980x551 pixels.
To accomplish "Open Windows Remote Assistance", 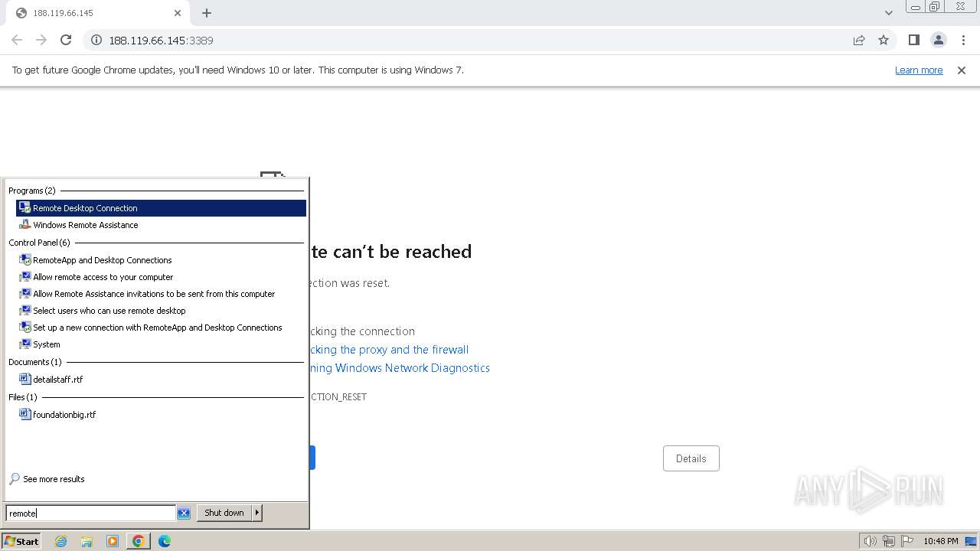I will (x=161, y=225).
